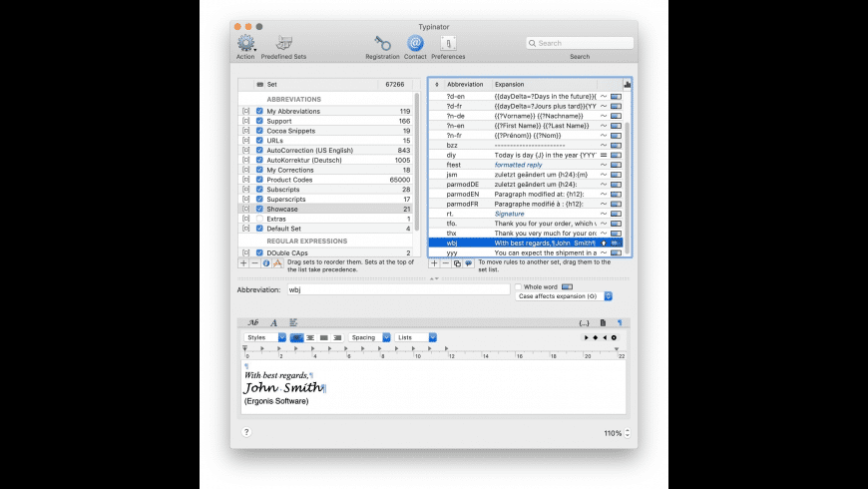868x489 pixels.
Task: Add a new set with the plus button under sets list
Action: tap(243, 263)
